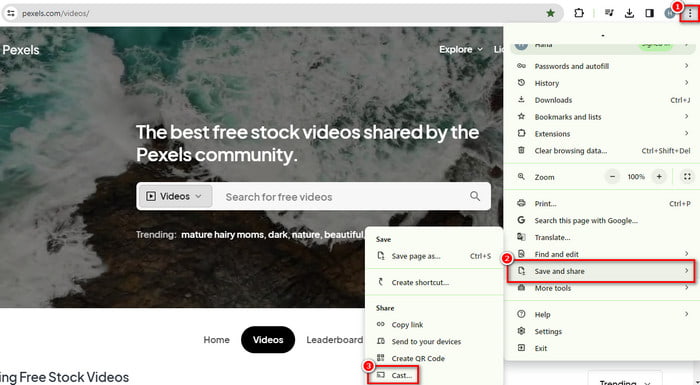Viewport: 700px width, 385px height.
Task: Select the Videos tab pill
Action: pyautogui.click(x=268, y=340)
